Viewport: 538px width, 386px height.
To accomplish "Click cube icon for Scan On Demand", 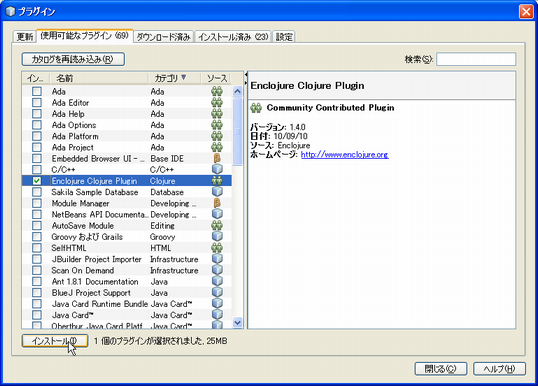I will (x=217, y=270).
